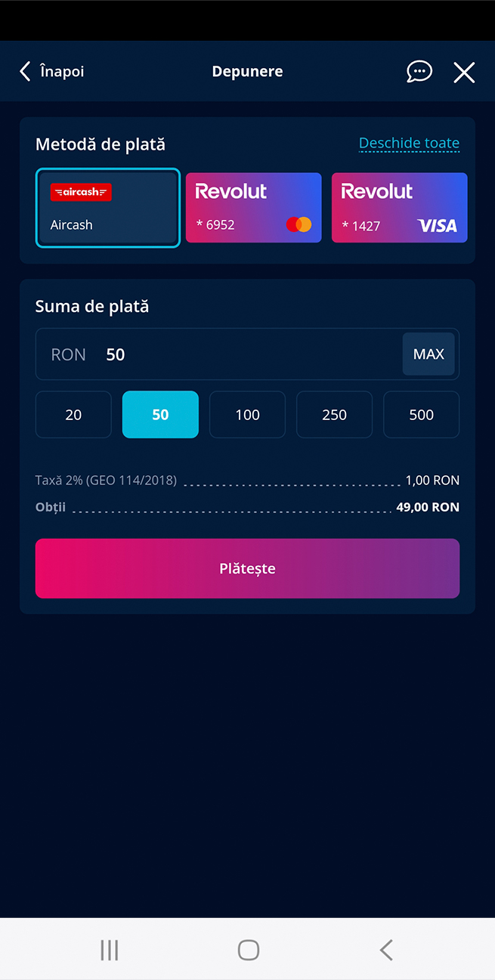Close the Depunere screen with X

click(x=464, y=72)
